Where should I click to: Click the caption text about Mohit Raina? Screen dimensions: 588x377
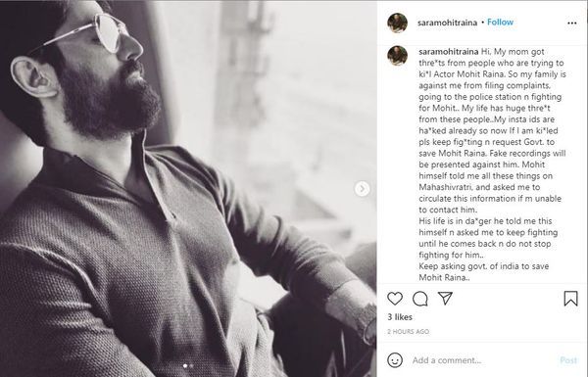(x=492, y=165)
